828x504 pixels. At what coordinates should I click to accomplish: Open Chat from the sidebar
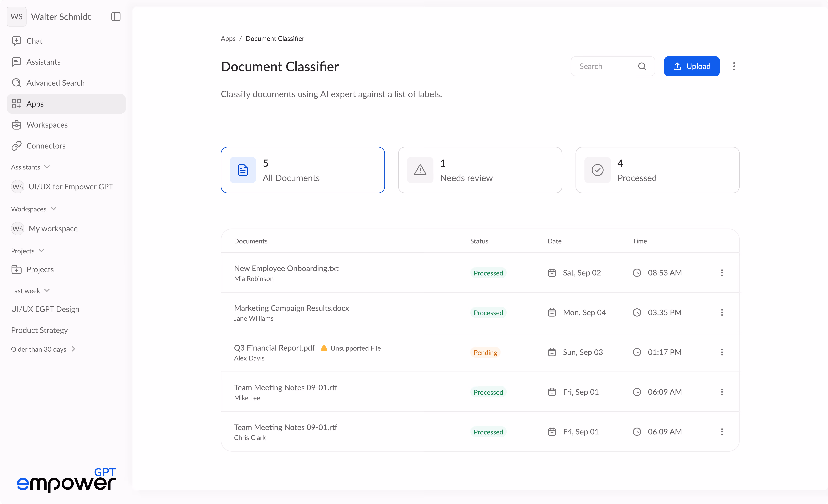click(34, 41)
